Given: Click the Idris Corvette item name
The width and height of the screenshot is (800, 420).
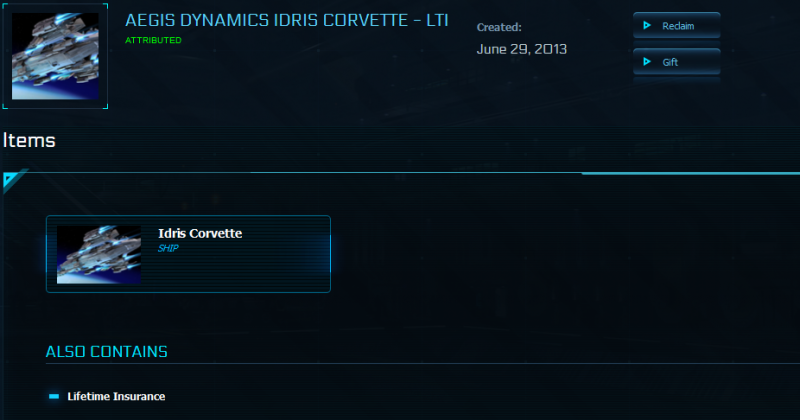Looking at the screenshot, I should pyautogui.click(x=200, y=234).
